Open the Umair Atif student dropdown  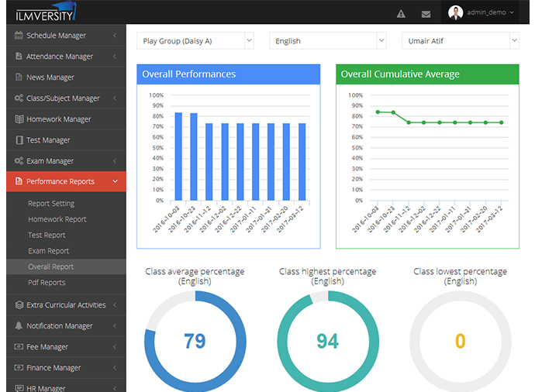[x=461, y=41]
